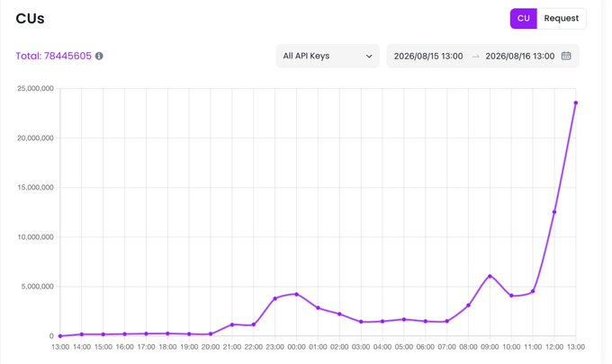Edit end date 2026/08/16 13:00

pos(520,56)
